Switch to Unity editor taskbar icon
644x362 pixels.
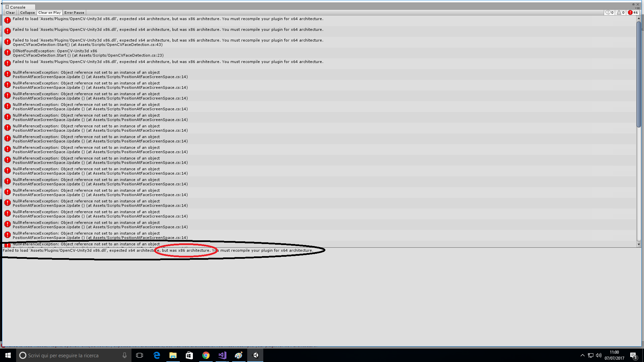click(255, 355)
